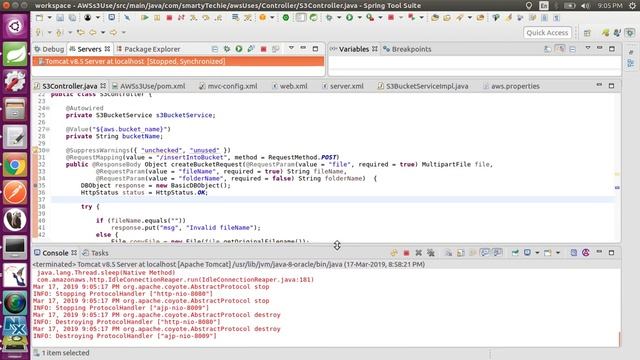Screen dimensions: 640x360
Task: Click the '/insertIntoBucket' string in editor
Action: [192, 157]
